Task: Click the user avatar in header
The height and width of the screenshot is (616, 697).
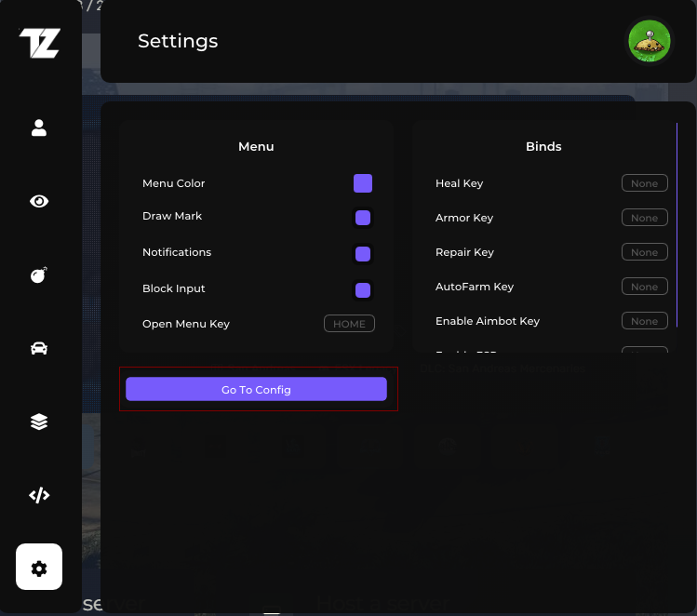Action: tap(650, 42)
